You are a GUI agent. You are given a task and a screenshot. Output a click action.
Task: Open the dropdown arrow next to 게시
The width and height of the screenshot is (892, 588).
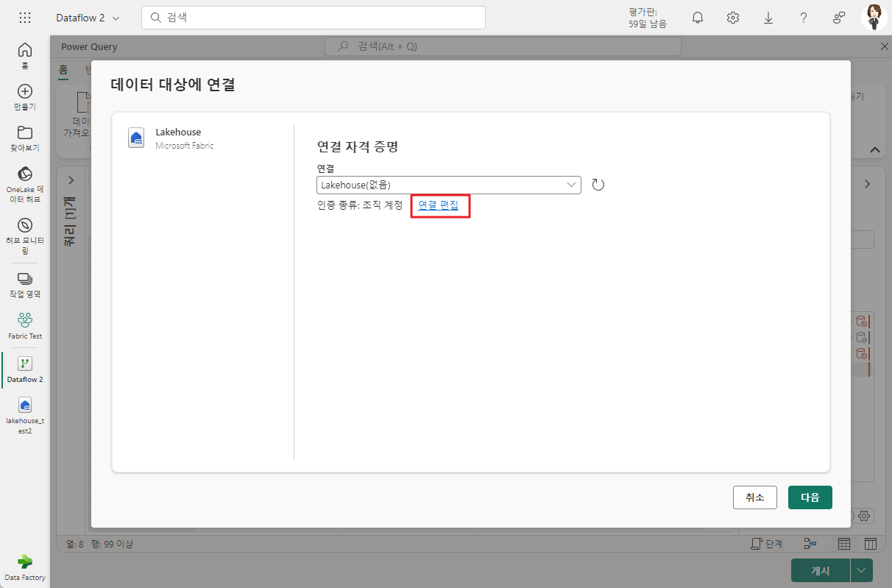[x=862, y=571]
